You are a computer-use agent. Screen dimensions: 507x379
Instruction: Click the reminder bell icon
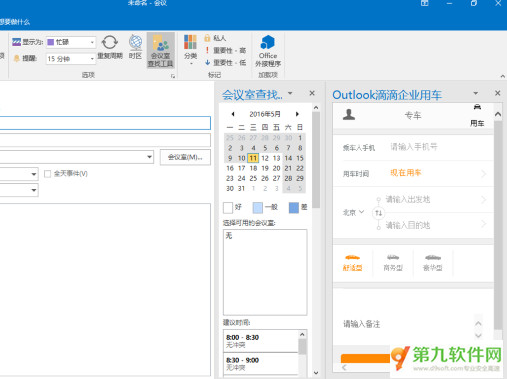[x=16, y=58]
